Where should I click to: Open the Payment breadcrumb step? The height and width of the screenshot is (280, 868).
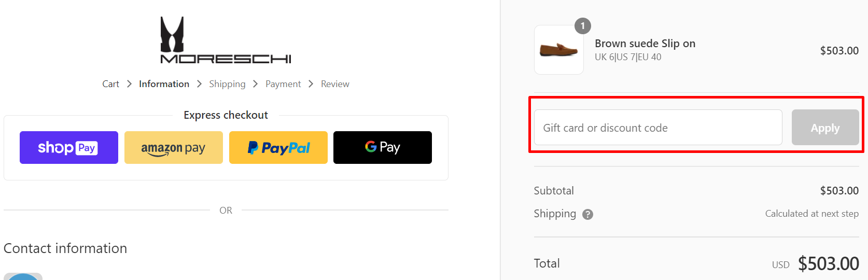tap(283, 84)
